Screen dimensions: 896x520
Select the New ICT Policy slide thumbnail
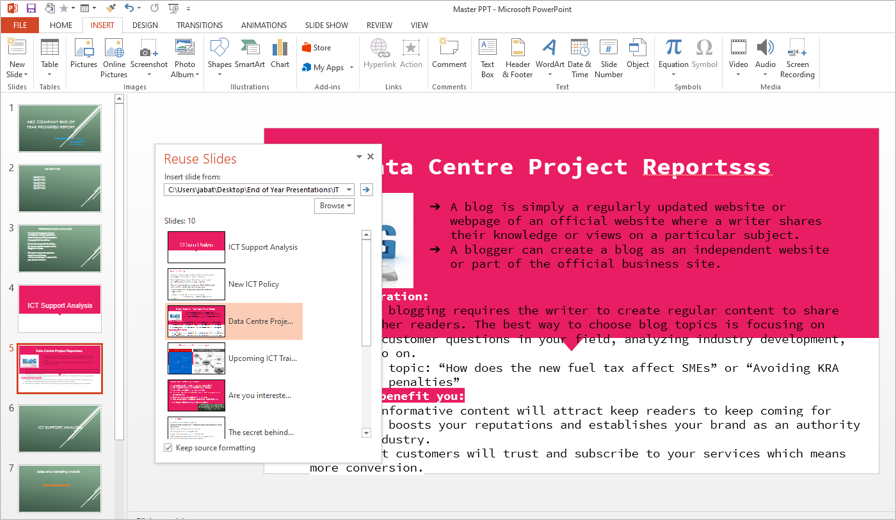click(x=196, y=284)
